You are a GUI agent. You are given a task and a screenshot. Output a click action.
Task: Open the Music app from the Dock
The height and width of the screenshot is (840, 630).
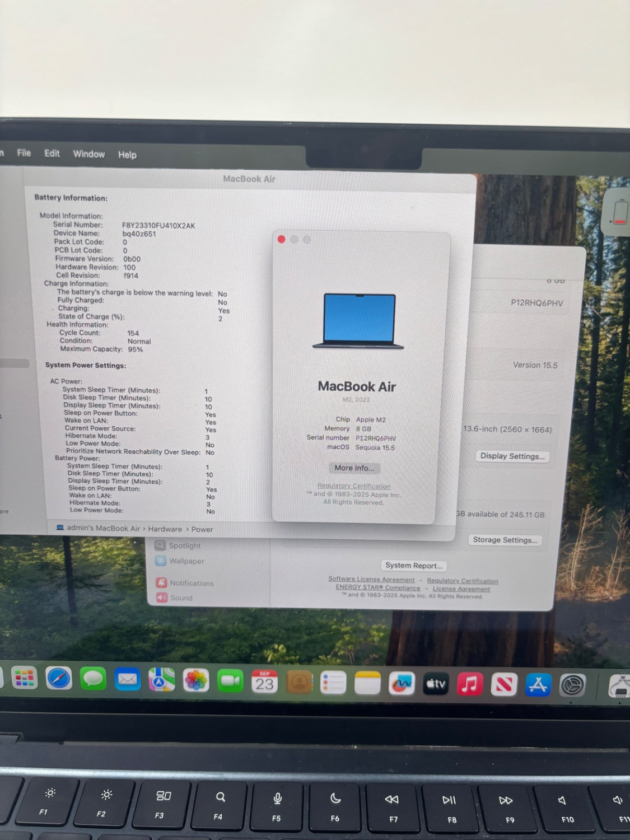(469, 684)
